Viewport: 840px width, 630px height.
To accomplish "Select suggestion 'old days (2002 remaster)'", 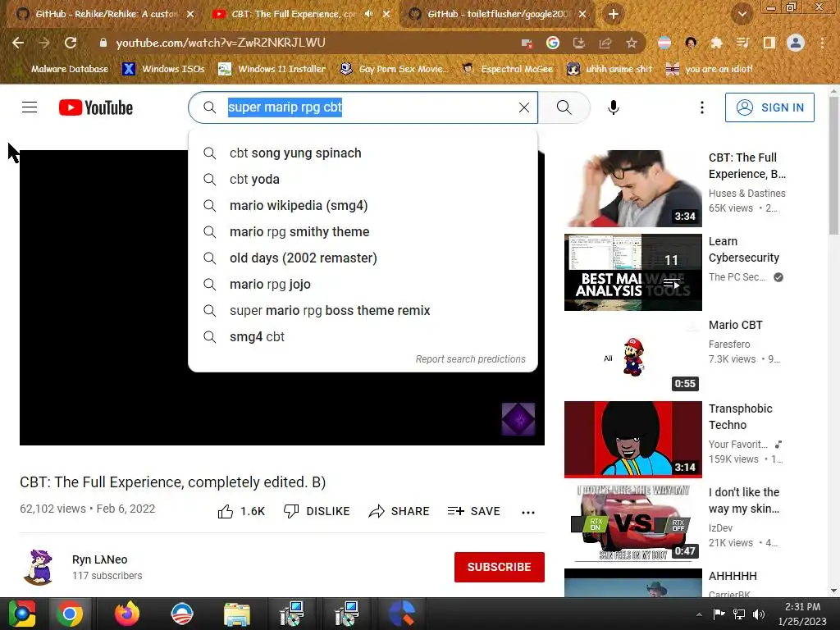I will tap(363, 258).
